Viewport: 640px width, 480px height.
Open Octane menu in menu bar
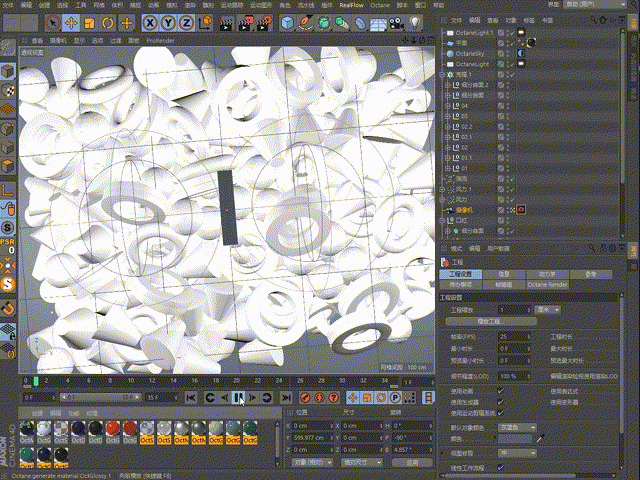click(x=380, y=5)
